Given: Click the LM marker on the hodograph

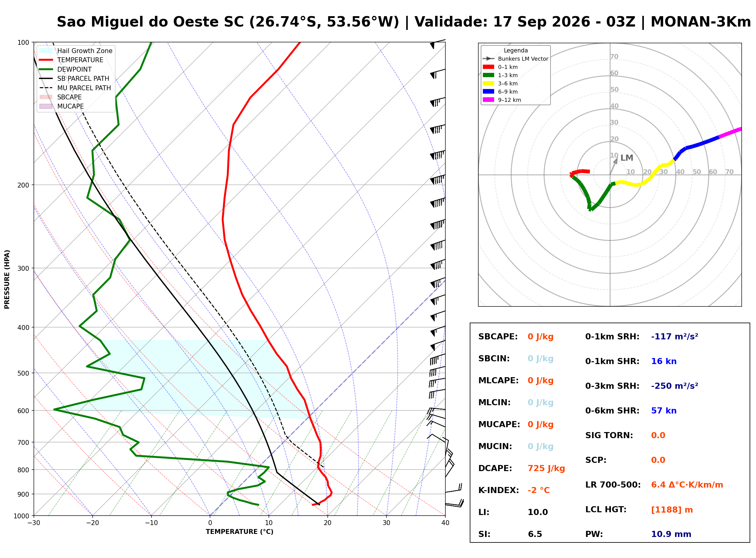Looking at the screenshot, I should pos(627,158).
